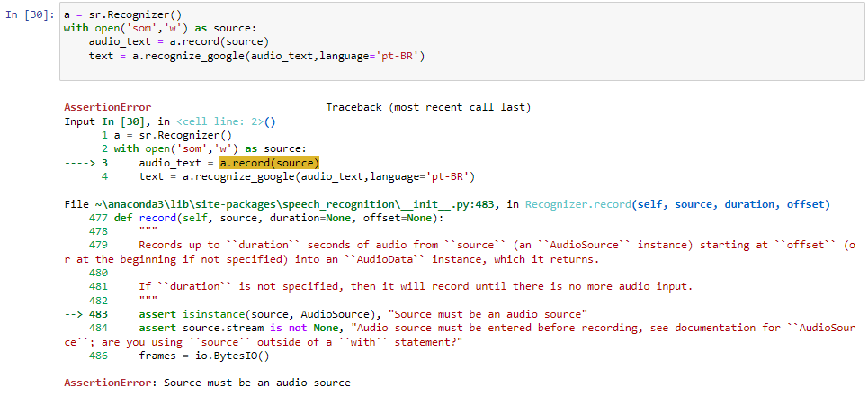Click recognize_google line in input cell

256,56
